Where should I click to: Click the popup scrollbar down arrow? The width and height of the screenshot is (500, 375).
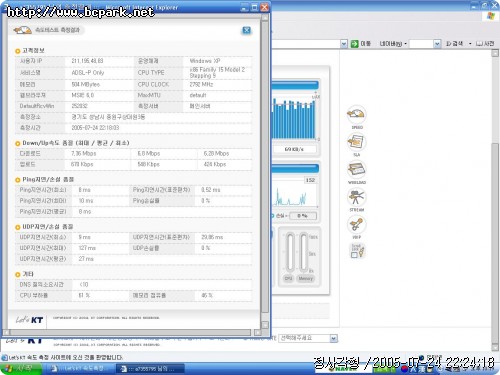[x=265, y=325]
